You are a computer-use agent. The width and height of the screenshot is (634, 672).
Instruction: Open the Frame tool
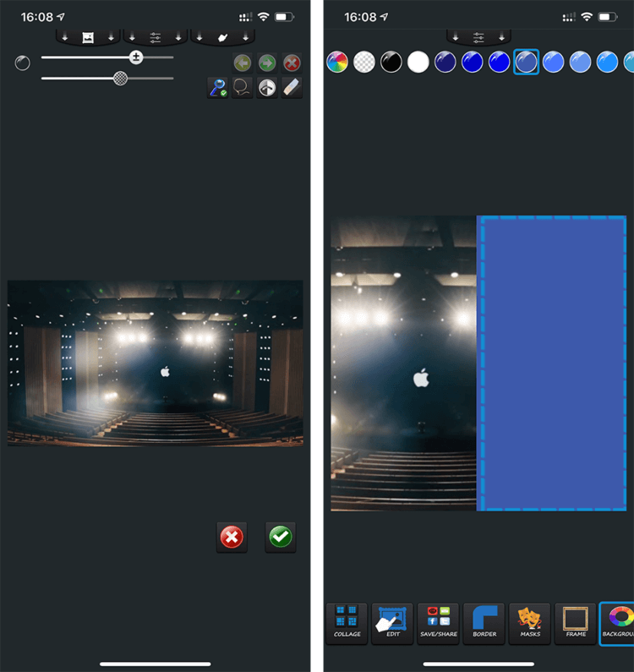coord(576,624)
